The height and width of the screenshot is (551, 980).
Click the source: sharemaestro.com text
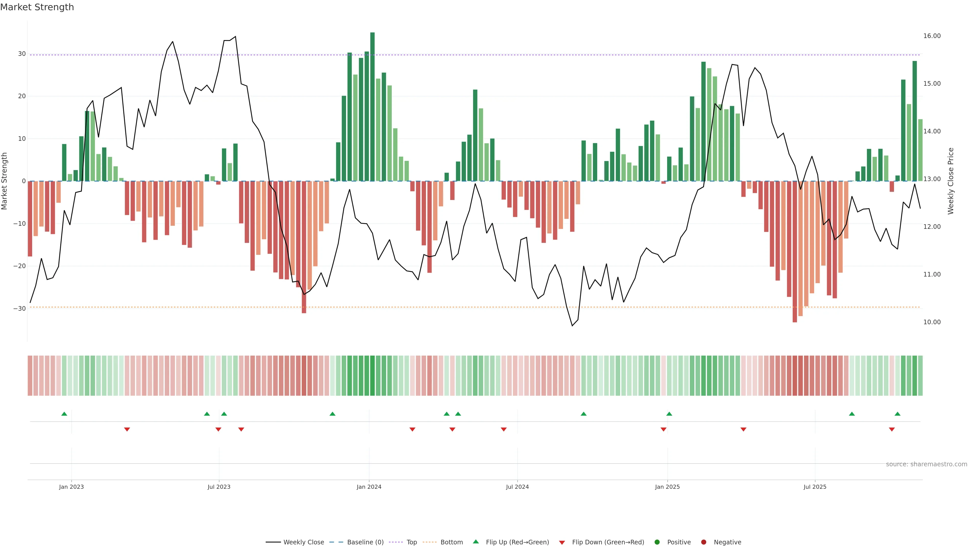(926, 464)
